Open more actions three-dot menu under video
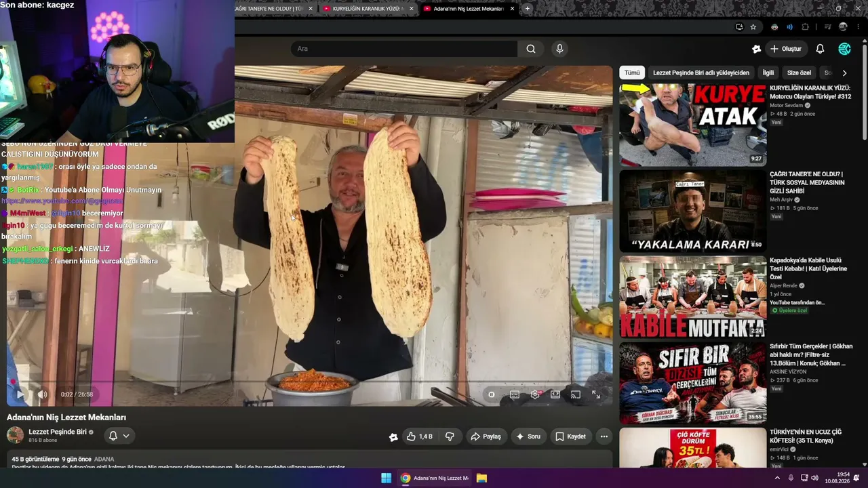This screenshot has height=488, width=868. pos(604,436)
